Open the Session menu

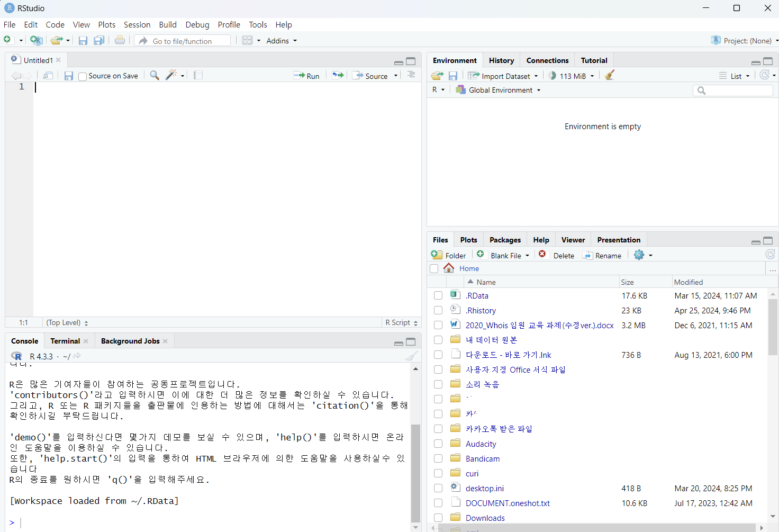click(137, 24)
